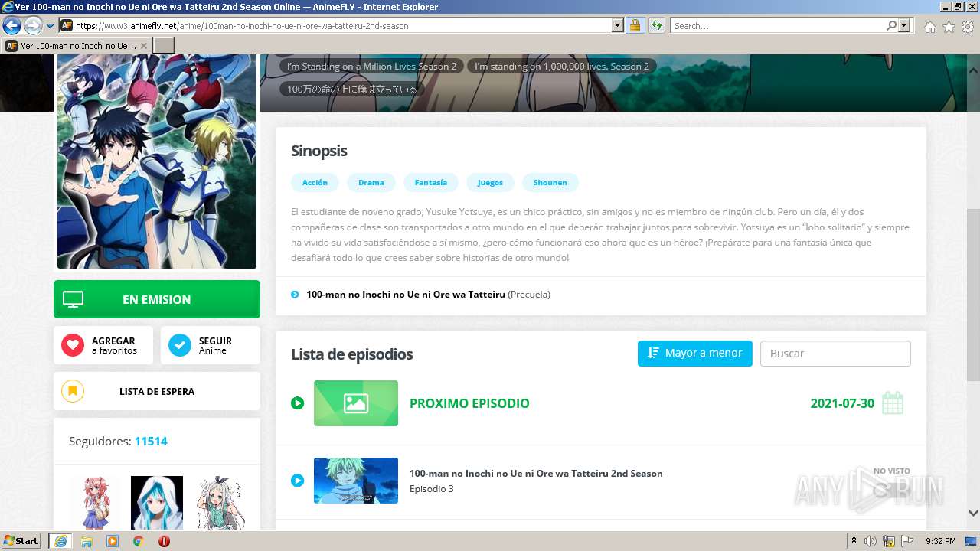Click the browser Search box
The image size is (980, 551).
(778, 25)
